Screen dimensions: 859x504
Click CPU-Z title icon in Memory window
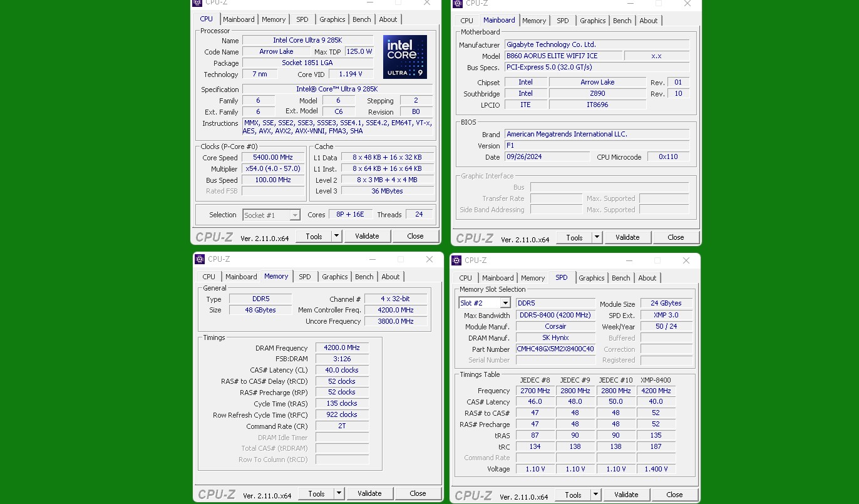coord(200,259)
